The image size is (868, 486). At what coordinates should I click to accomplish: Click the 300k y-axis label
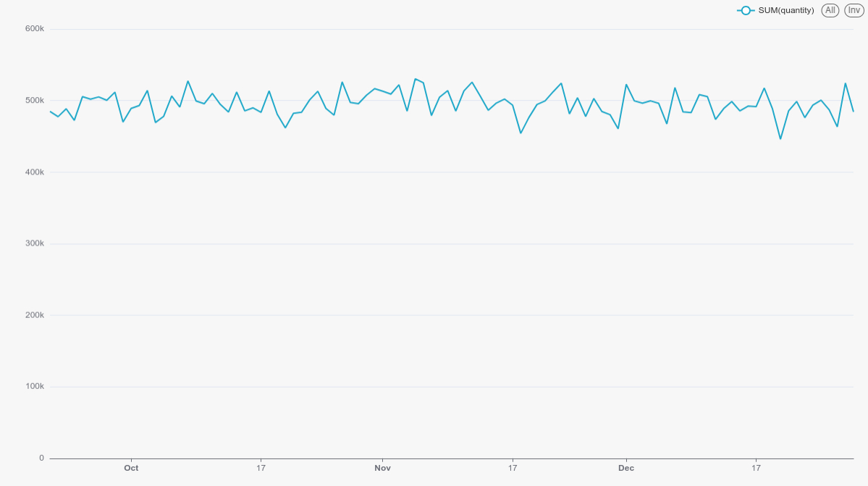(35, 243)
